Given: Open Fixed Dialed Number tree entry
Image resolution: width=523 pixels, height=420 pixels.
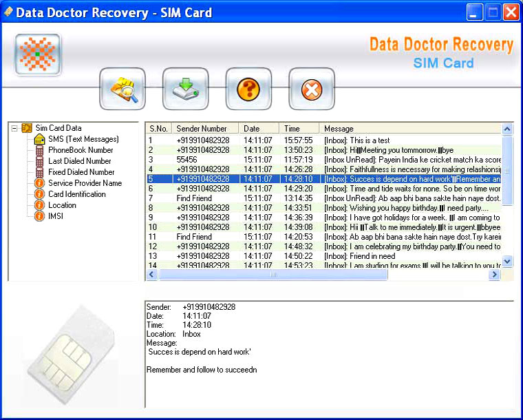Looking at the screenshot, I should coord(81,172).
